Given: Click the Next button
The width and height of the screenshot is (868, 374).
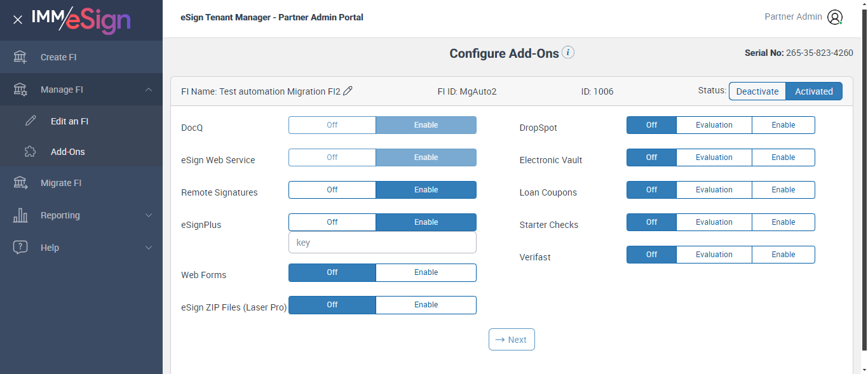Looking at the screenshot, I should [x=512, y=340].
